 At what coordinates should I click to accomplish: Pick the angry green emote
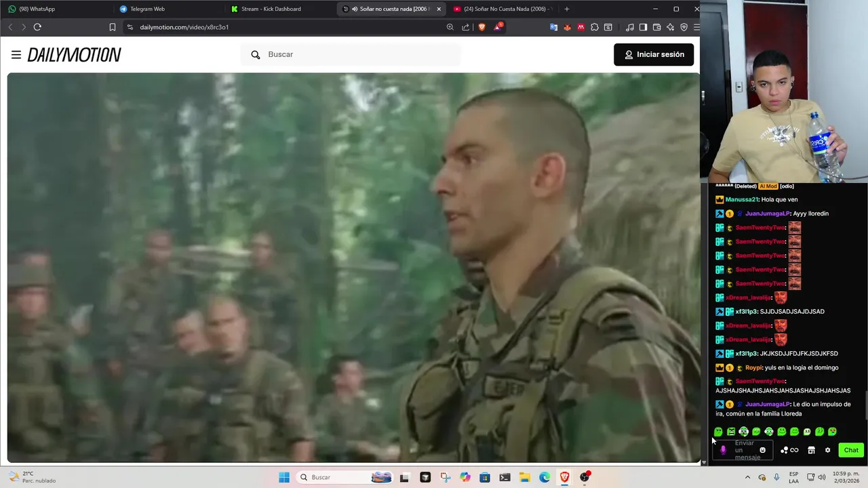pos(731,432)
